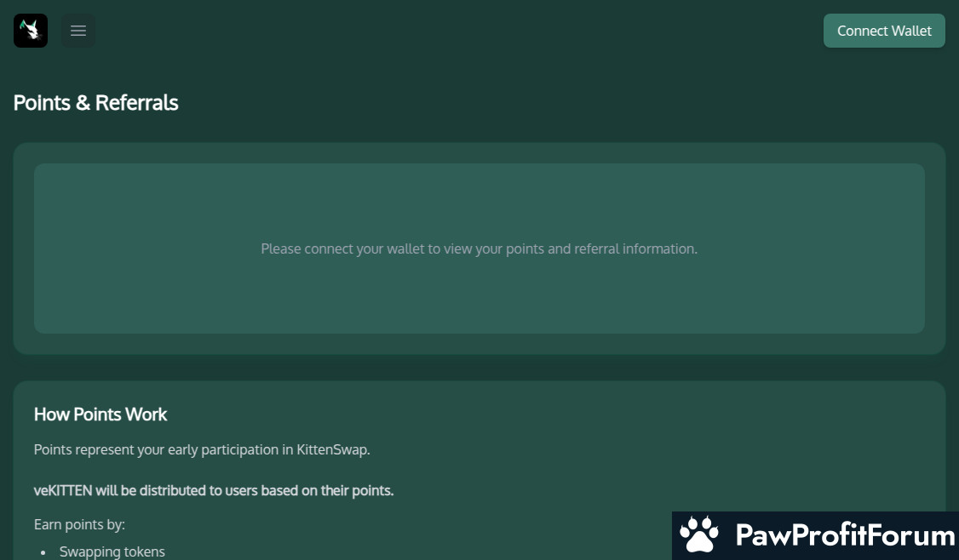Image resolution: width=959 pixels, height=560 pixels.
Task: Click the bullet before 'Swapping tokens'
Action: 43,552
